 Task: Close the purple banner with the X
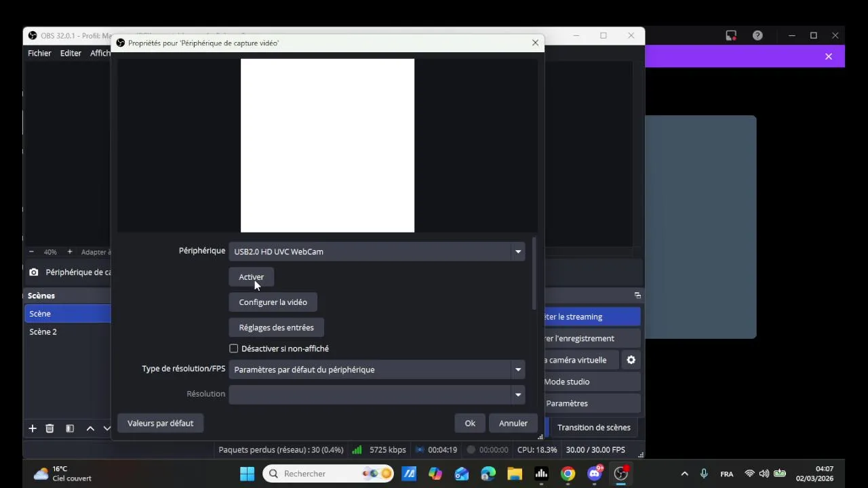point(829,57)
